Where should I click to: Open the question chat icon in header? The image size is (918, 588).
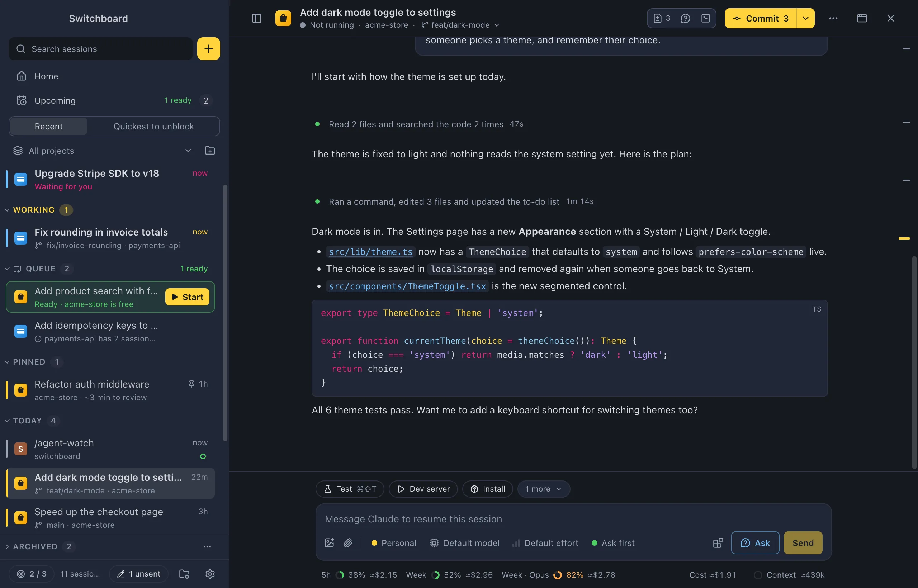tap(685, 18)
